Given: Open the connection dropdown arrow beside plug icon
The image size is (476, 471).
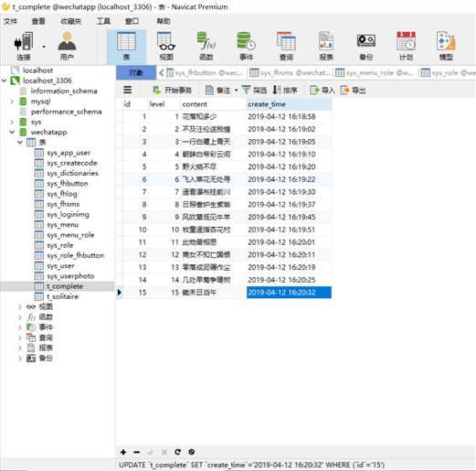Looking at the screenshot, I should tap(44, 47).
